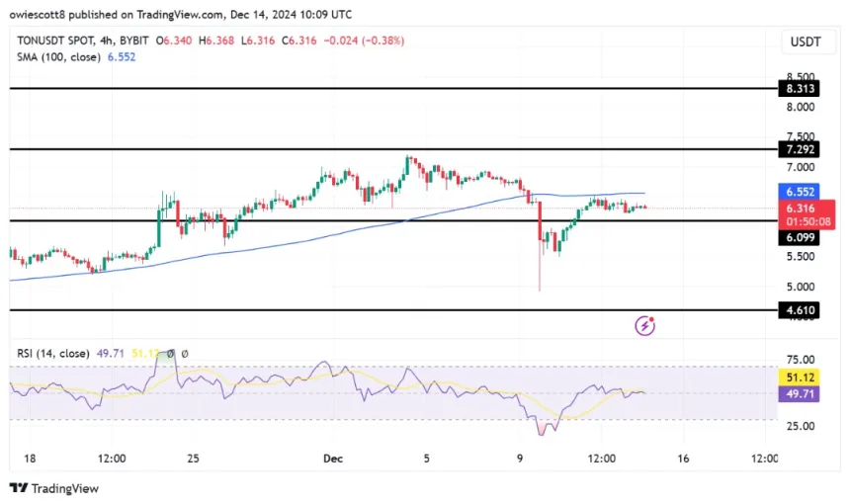Select the 4.610 horizontal line price label

[x=799, y=310]
